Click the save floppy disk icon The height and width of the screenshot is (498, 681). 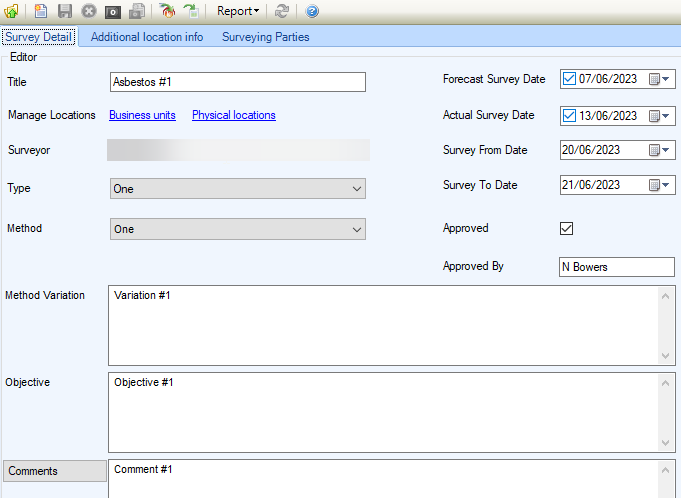65,11
